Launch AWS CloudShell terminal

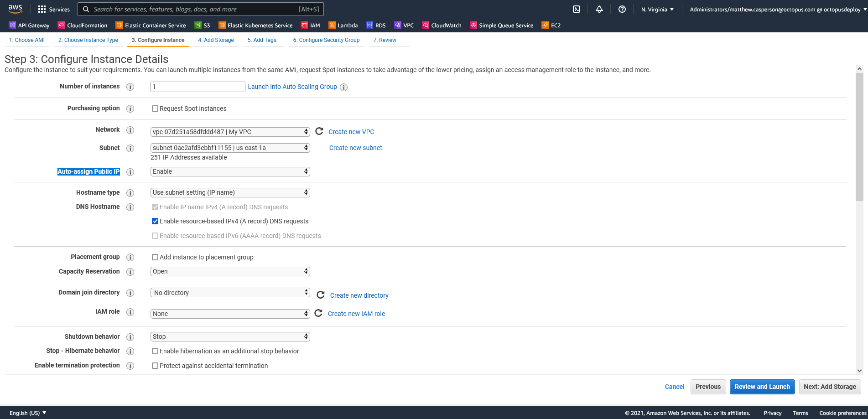click(576, 9)
